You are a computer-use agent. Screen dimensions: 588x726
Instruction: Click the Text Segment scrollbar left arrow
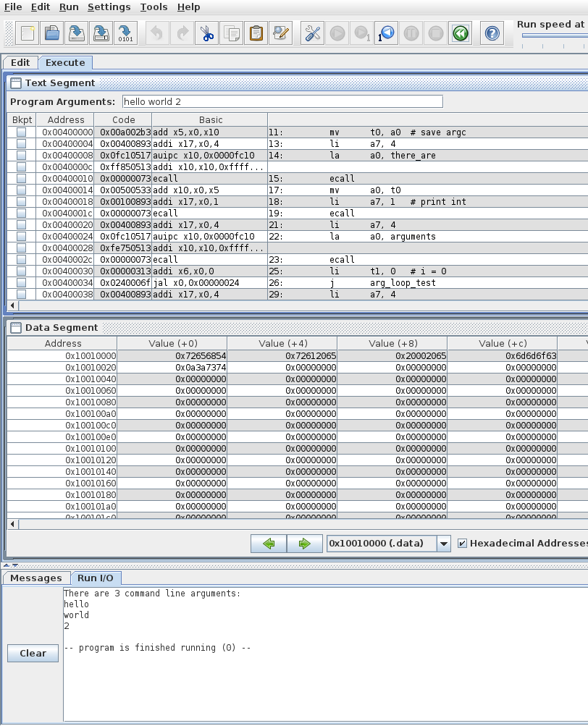[13, 305]
